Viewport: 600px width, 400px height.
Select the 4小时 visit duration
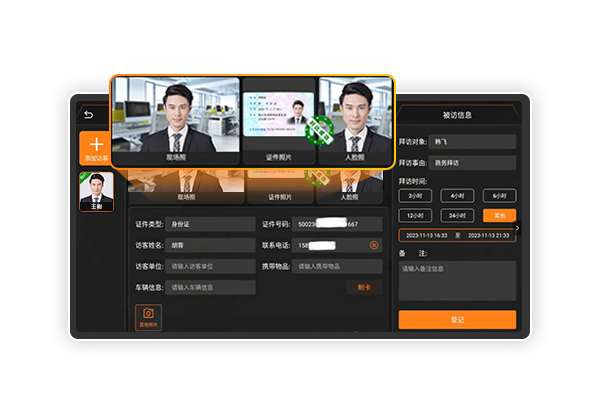point(457,196)
